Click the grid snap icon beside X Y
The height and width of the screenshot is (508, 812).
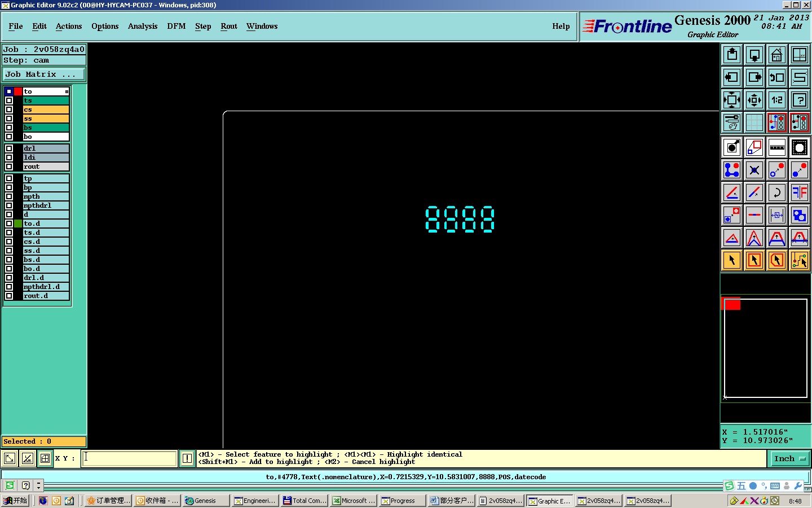45,458
